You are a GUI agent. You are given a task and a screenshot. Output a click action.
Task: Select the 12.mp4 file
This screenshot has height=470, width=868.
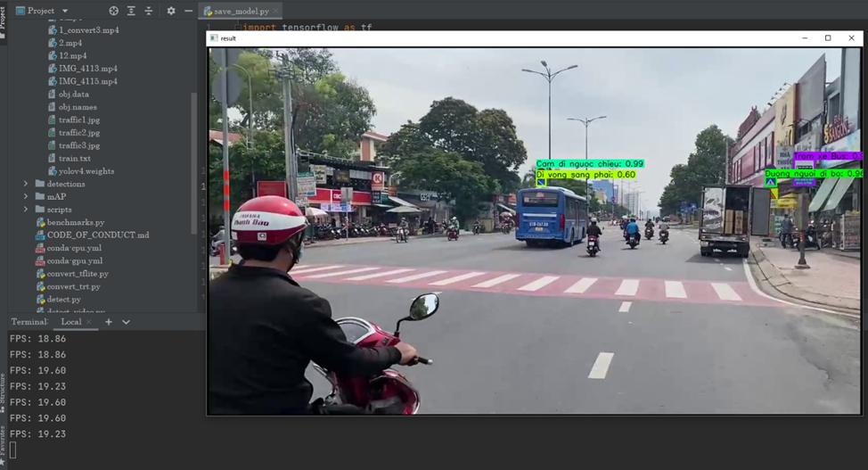point(68,55)
